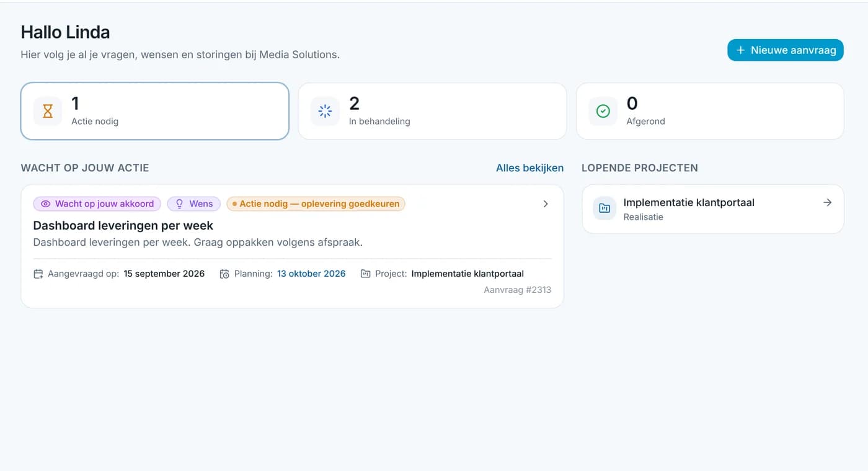The height and width of the screenshot is (471, 868).
Task: Open the Implementatie klantportaal running project
Action: (713, 209)
